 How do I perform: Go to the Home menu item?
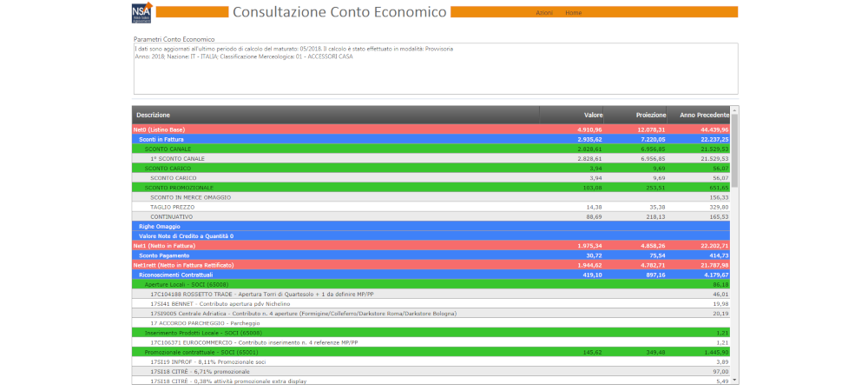(574, 13)
